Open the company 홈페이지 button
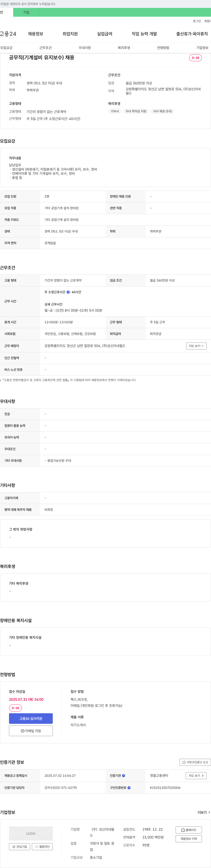This screenshot has width=211, height=868. click(189, 830)
